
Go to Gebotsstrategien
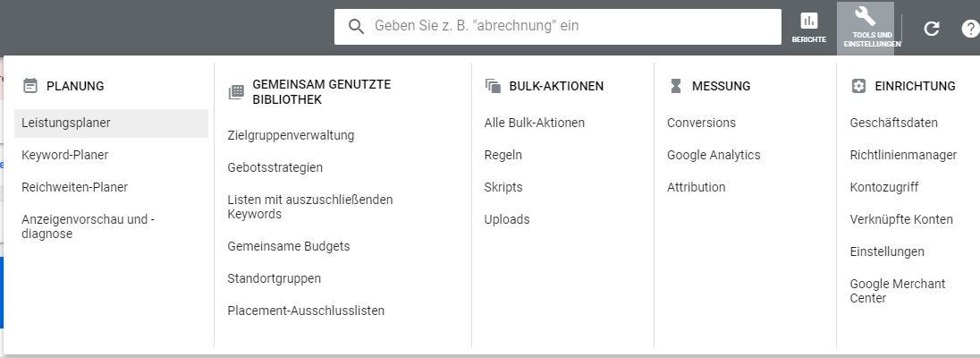[275, 167]
